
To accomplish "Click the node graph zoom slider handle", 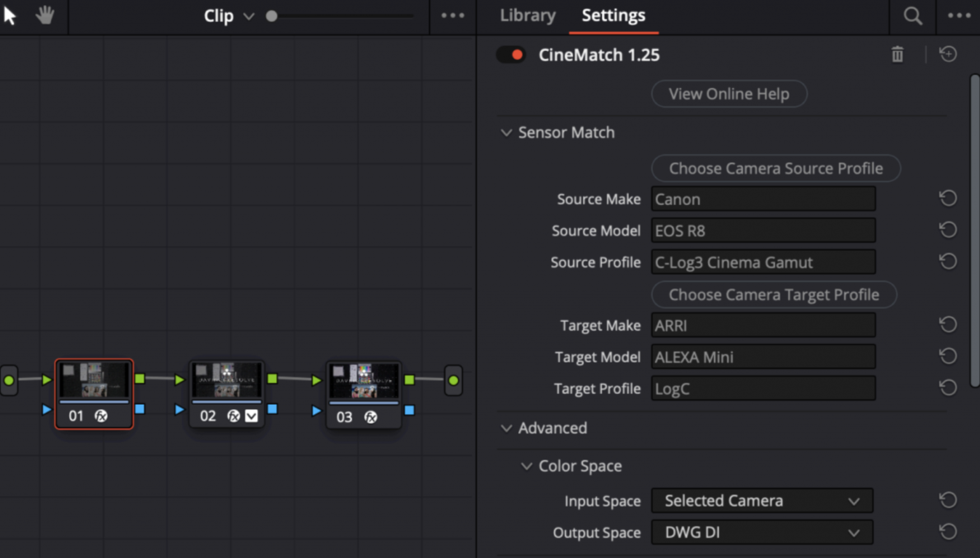I will tap(272, 16).
